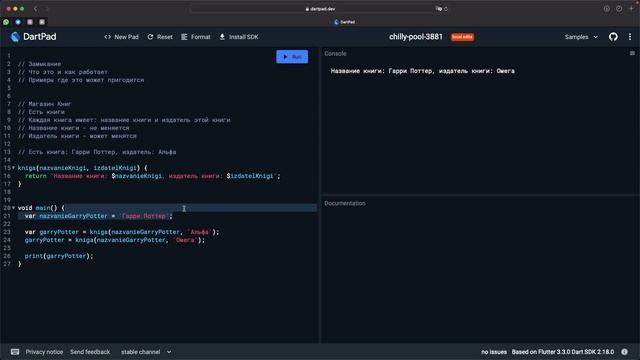640x360 pixels.
Task: Click the Documentation panel header
Action: tap(345, 203)
